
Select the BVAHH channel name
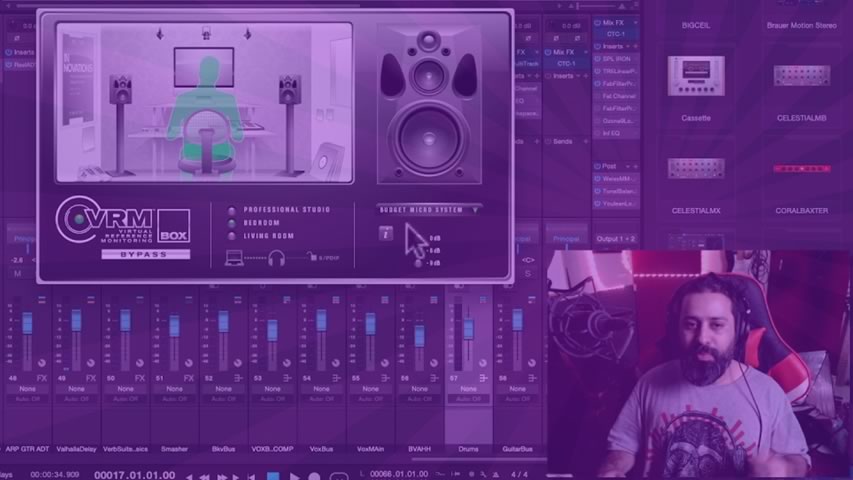(x=419, y=449)
